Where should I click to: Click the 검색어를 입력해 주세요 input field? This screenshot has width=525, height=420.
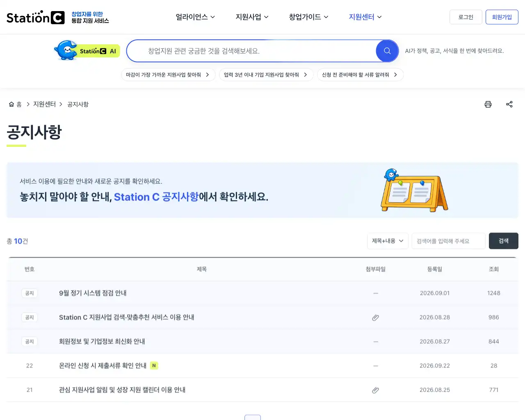pyautogui.click(x=449, y=241)
